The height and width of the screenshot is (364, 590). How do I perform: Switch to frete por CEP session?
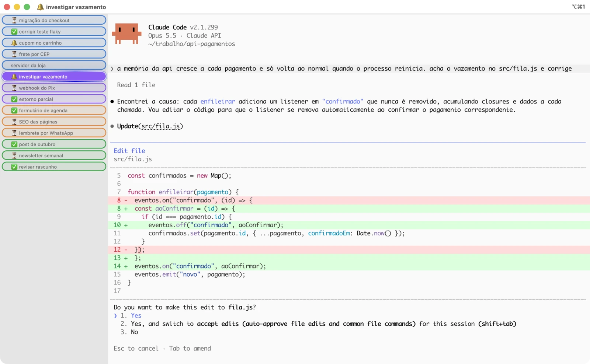tap(54, 54)
